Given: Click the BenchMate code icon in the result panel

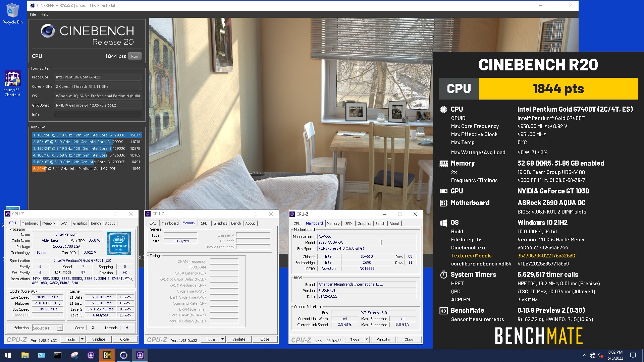Looking at the screenshot, I should coord(443,310).
